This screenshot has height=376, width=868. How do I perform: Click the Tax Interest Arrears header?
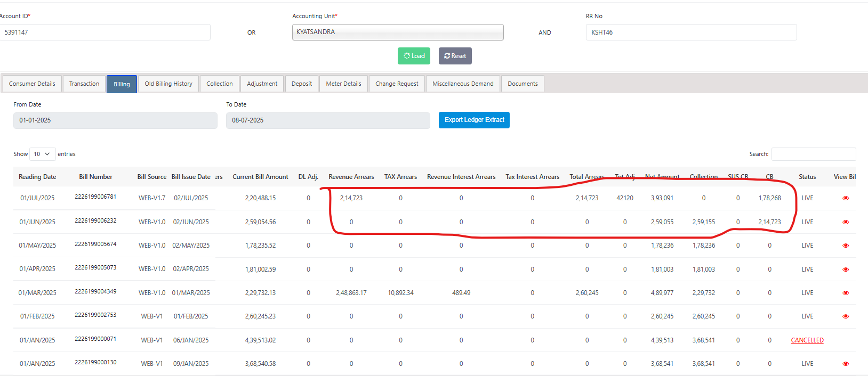pyautogui.click(x=532, y=177)
